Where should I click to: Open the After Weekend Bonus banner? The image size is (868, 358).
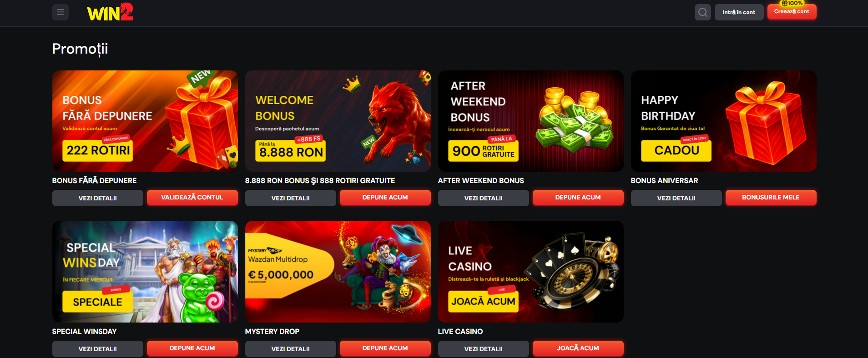[x=531, y=121]
